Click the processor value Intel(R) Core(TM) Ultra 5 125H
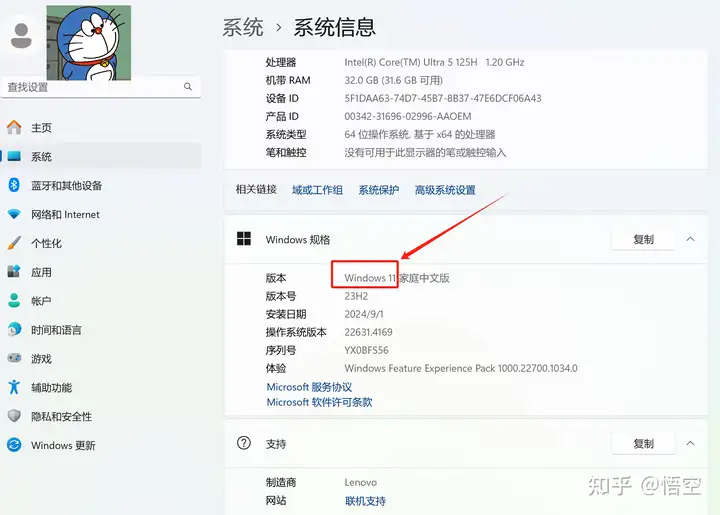The image size is (720, 515). [x=411, y=62]
